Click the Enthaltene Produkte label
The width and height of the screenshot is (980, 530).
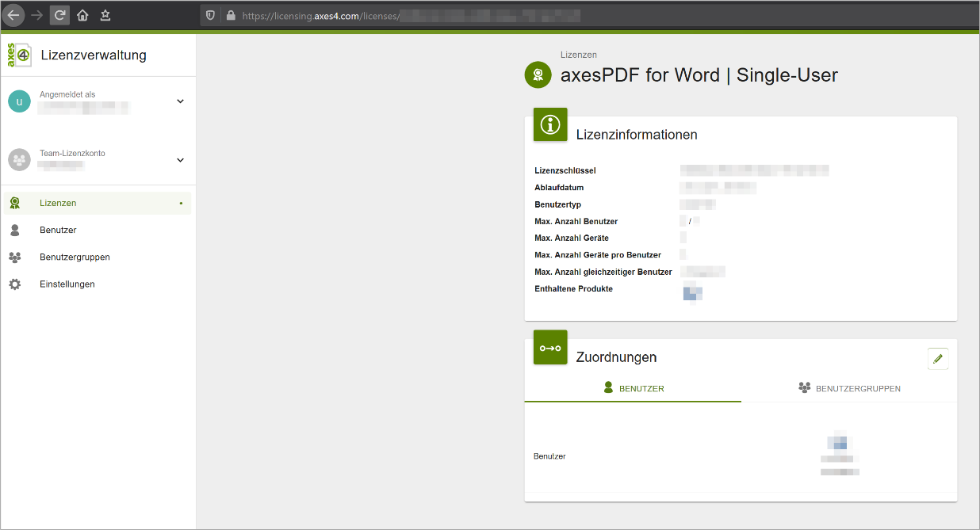(x=574, y=288)
